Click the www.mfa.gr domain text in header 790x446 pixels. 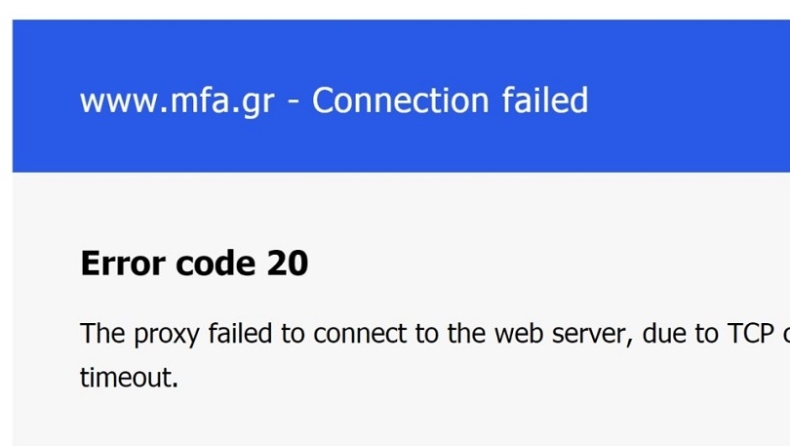point(176,101)
